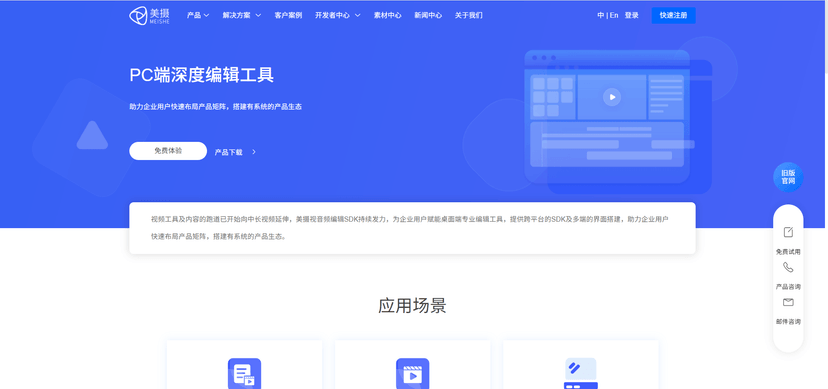Click the 登录 link

(632, 15)
